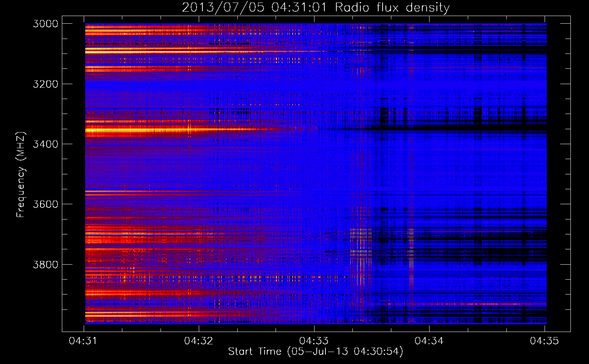Click the 04:33 time tick label

[x=314, y=341]
